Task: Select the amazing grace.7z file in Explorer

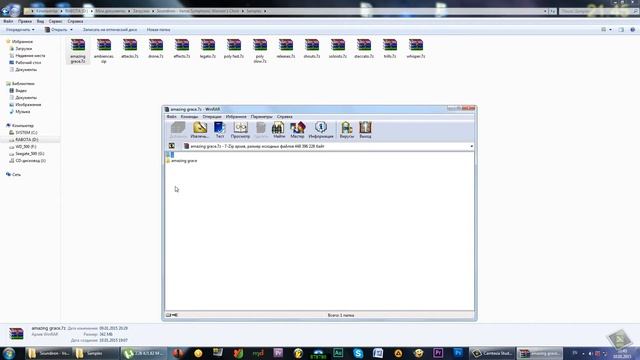Action: [x=78, y=51]
